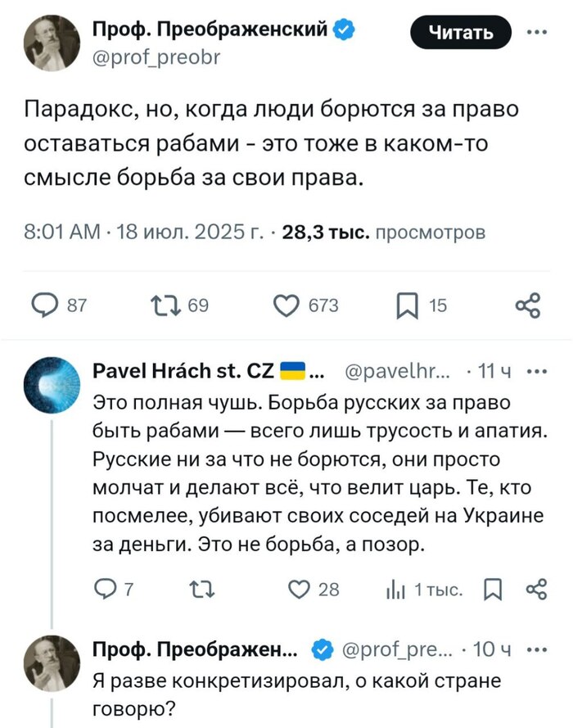The height and width of the screenshot is (728, 573).
Task: Repost Pavel Hrách's reply
Action: point(199,589)
